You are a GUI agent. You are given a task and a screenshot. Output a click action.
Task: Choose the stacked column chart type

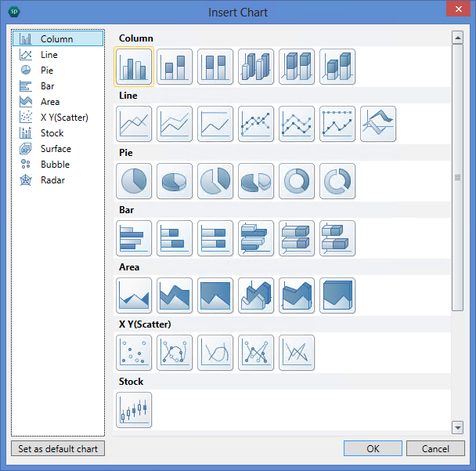tap(175, 67)
